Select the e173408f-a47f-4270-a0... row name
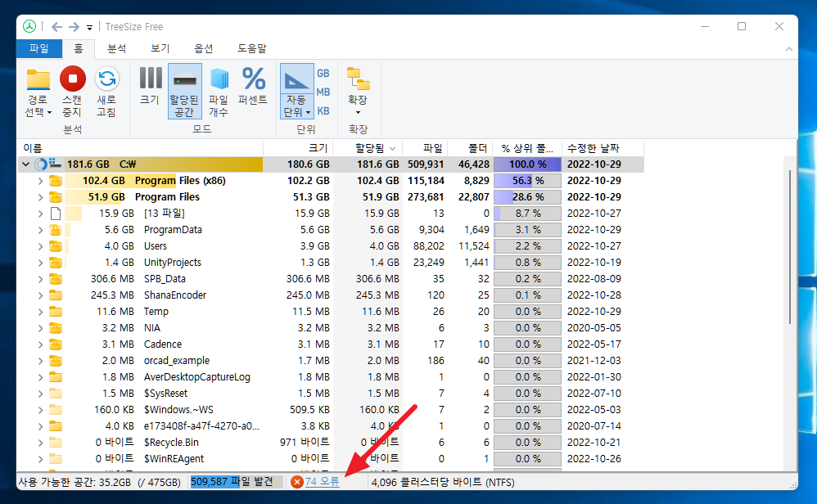Viewport: 817px width, 504px height. click(201, 426)
